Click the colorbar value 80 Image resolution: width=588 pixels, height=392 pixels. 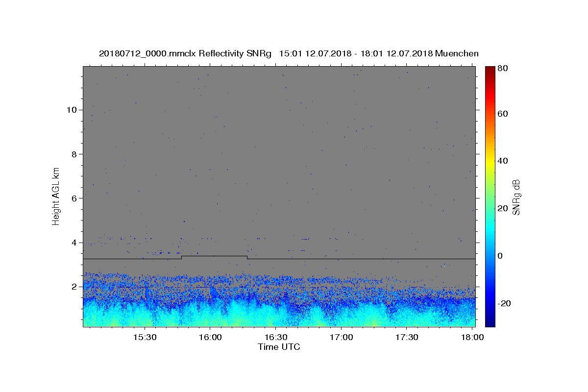(x=503, y=68)
